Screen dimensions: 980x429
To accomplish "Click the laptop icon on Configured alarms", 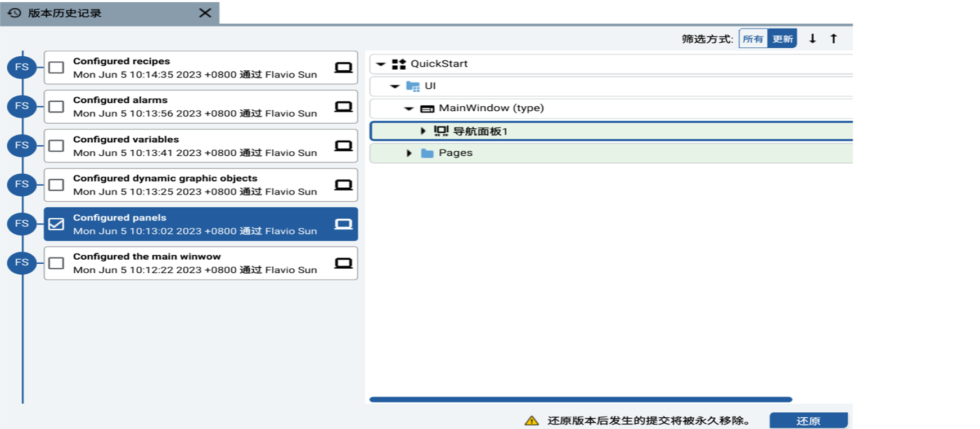I will point(343,107).
